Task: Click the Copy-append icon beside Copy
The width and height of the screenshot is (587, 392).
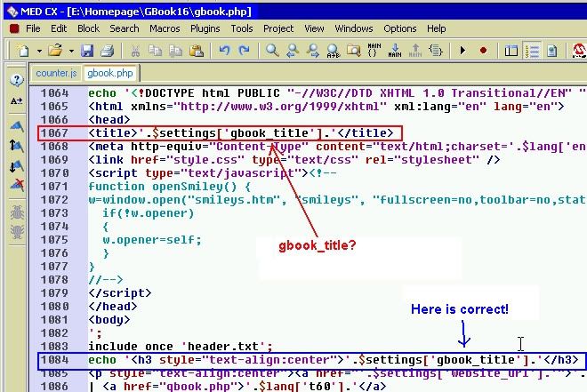Action: click(175, 51)
